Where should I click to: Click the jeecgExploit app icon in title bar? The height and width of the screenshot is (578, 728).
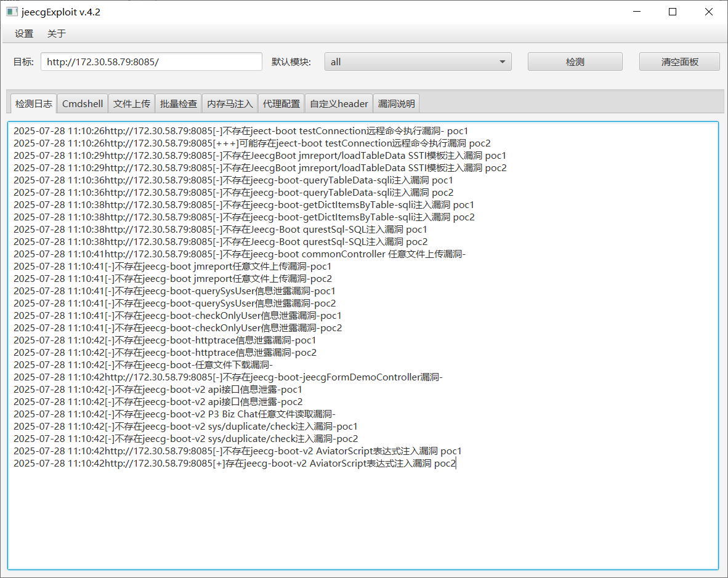(12, 12)
